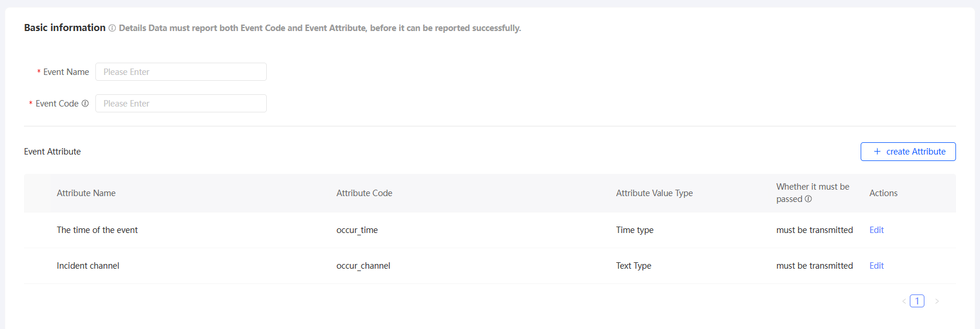Focus the Event Name input field
Screen dimensions: 980x329
tap(181, 72)
